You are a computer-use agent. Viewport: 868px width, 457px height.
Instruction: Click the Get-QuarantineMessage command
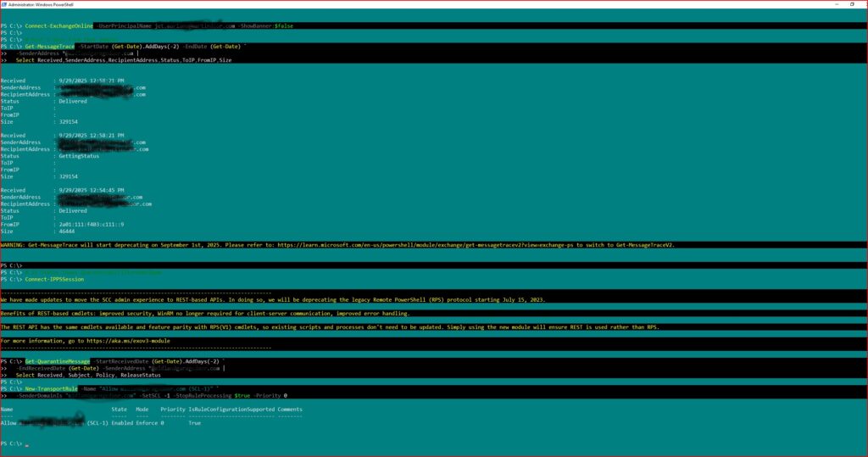coord(58,362)
